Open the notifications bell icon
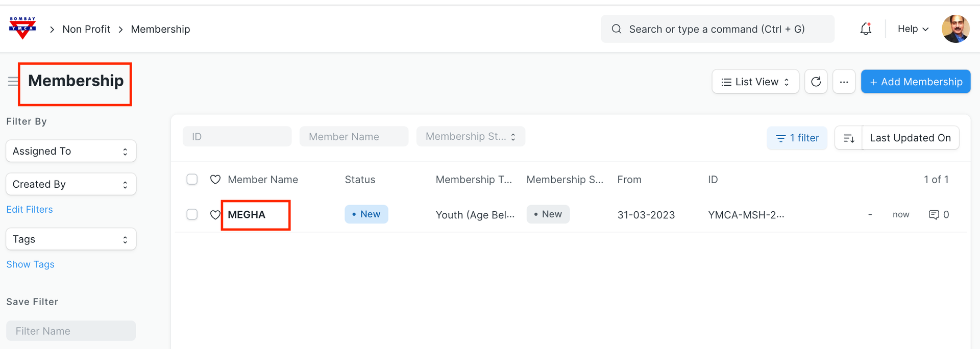The image size is (980, 349). click(866, 29)
